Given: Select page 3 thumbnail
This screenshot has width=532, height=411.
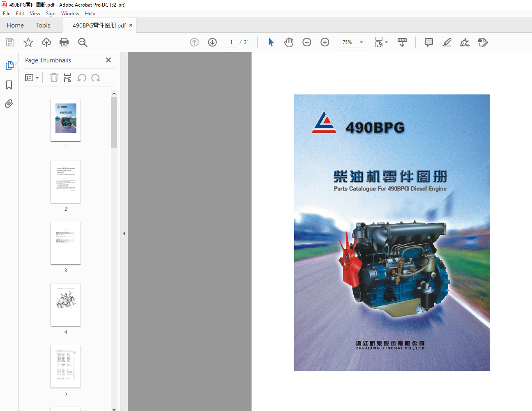Looking at the screenshot, I should (x=66, y=243).
